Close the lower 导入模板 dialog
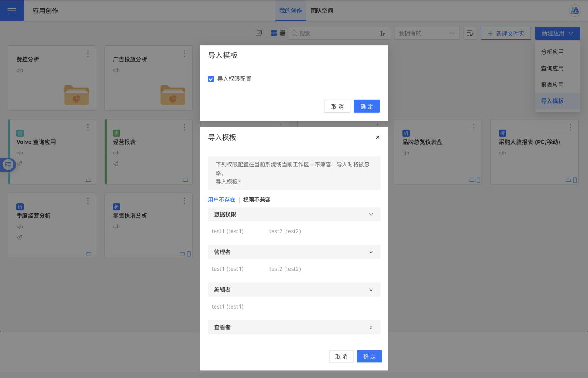The width and height of the screenshot is (588, 378). (378, 137)
